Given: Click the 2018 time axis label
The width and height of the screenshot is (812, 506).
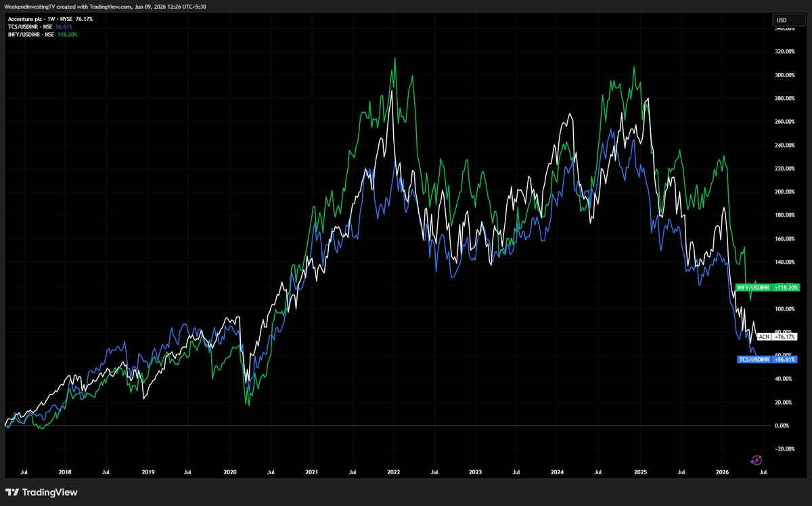Looking at the screenshot, I should click(66, 471).
